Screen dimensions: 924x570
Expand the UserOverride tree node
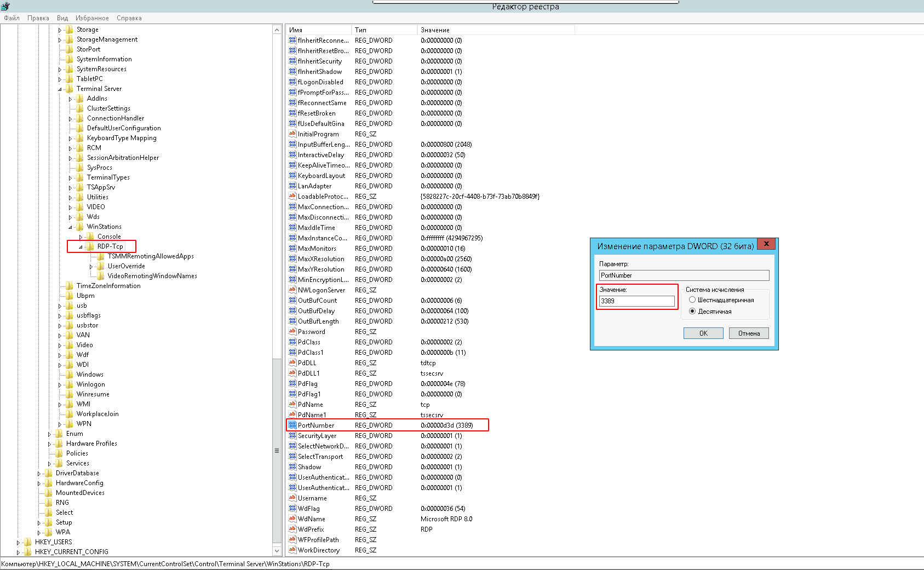click(x=91, y=267)
